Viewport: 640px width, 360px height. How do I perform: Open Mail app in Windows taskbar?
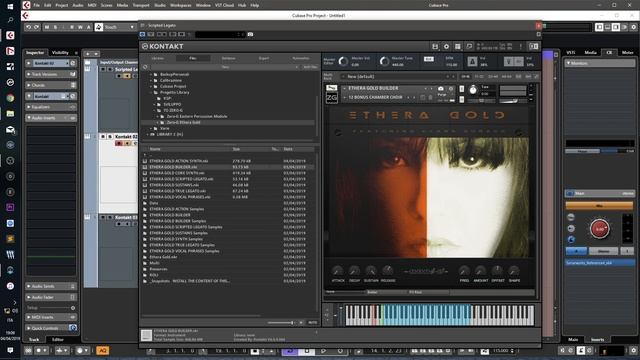10,129
